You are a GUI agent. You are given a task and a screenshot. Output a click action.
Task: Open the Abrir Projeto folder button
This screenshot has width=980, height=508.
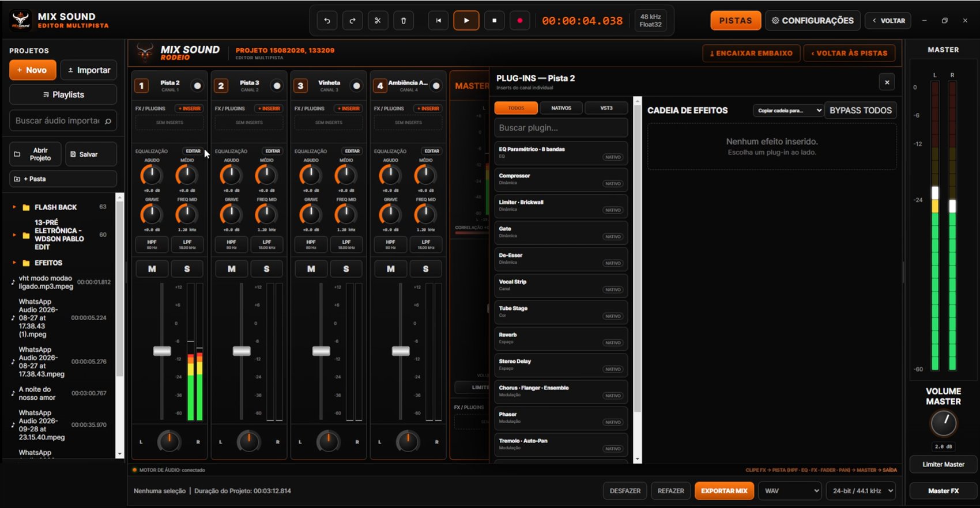[34, 154]
